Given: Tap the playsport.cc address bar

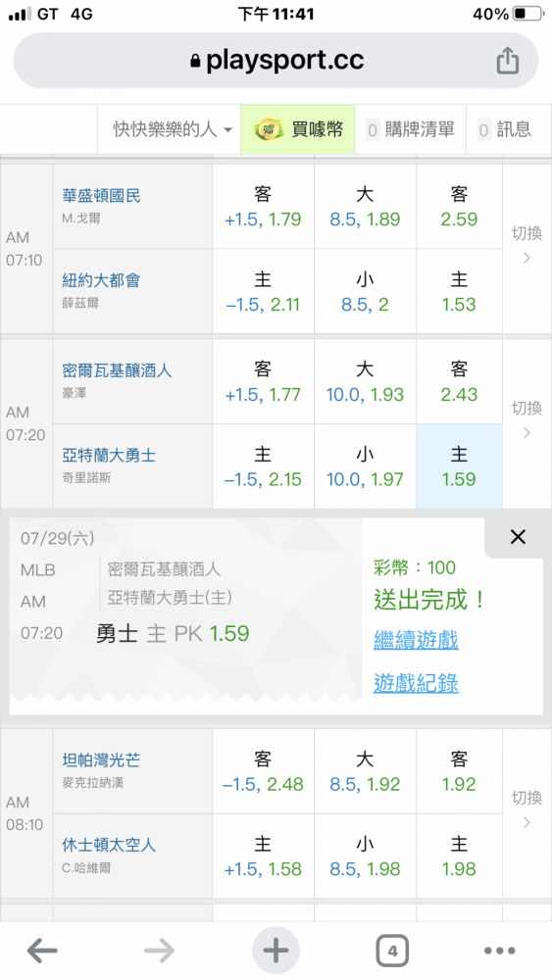Looking at the screenshot, I should tap(276, 61).
